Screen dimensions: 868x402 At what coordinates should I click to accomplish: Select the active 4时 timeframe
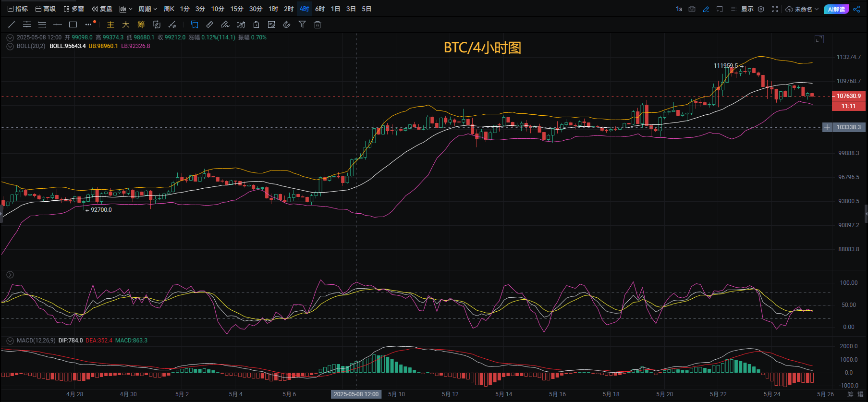[x=305, y=9]
